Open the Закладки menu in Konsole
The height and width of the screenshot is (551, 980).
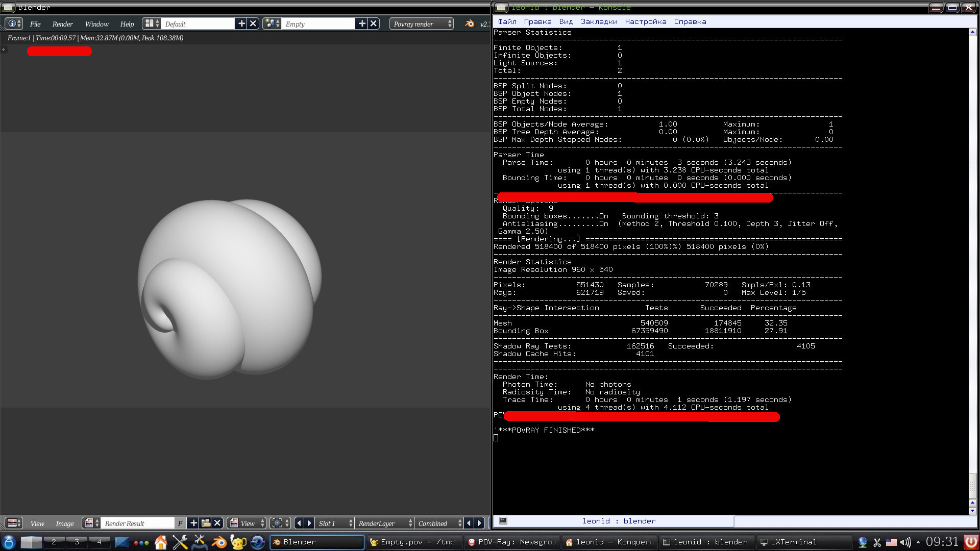(x=599, y=21)
